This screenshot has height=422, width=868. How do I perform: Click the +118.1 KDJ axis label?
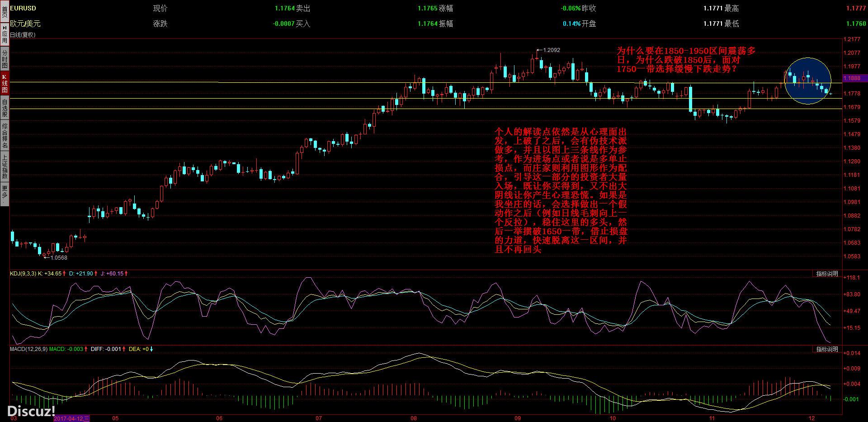852,278
